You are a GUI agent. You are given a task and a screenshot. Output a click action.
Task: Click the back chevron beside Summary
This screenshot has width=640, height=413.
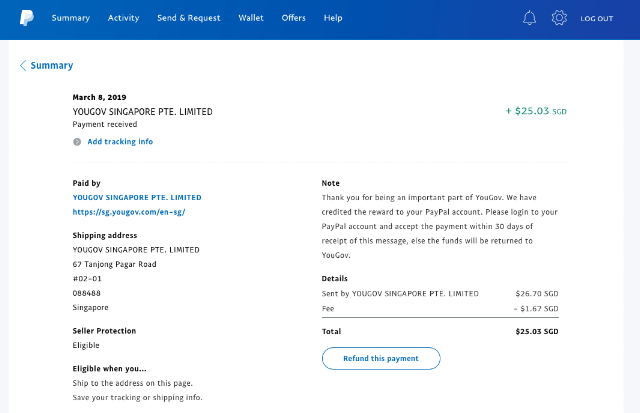[x=23, y=65]
